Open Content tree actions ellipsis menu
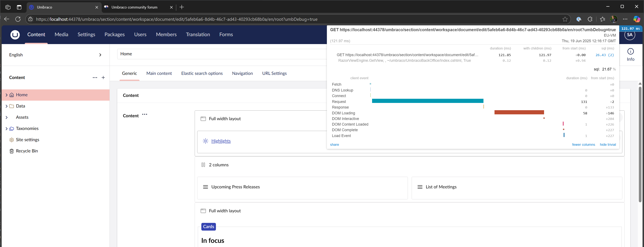 pyautogui.click(x=95, y=78)
